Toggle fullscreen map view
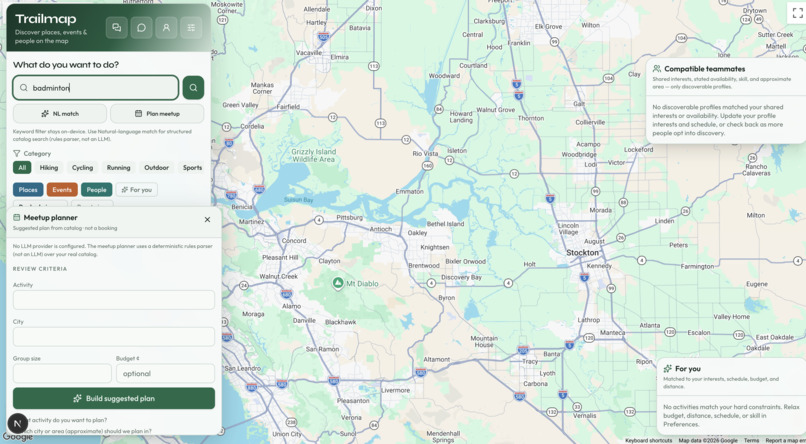The height and width of the screenshot is (444, 806). (797, 13)
